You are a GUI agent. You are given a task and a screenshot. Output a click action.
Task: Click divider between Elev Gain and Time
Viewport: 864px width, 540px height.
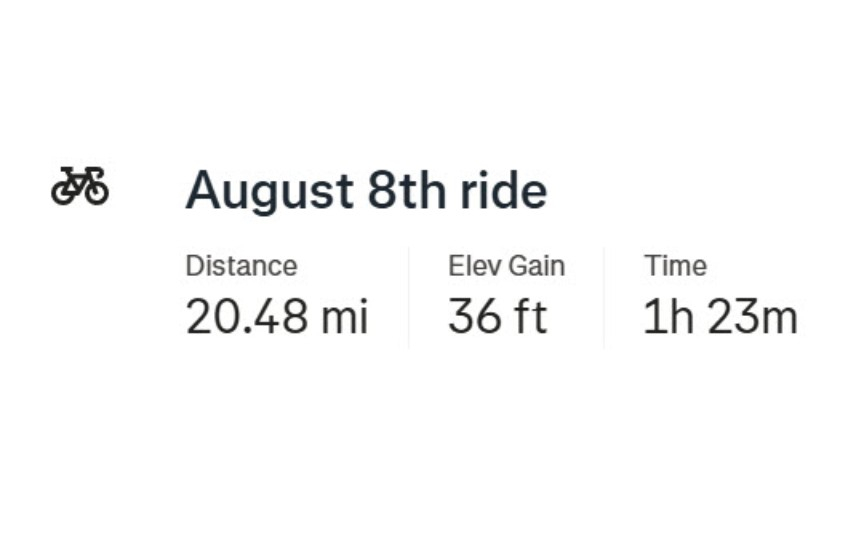click(604, 298)
